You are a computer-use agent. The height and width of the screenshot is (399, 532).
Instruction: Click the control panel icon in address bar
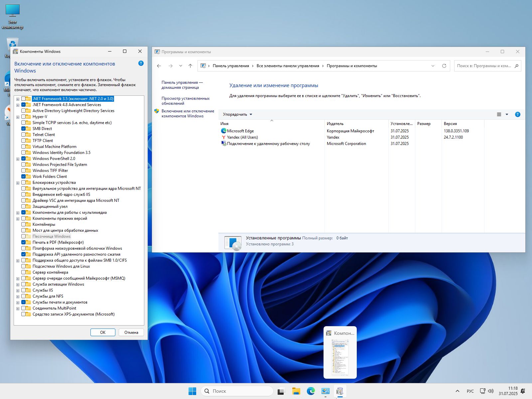click(203, 66)
